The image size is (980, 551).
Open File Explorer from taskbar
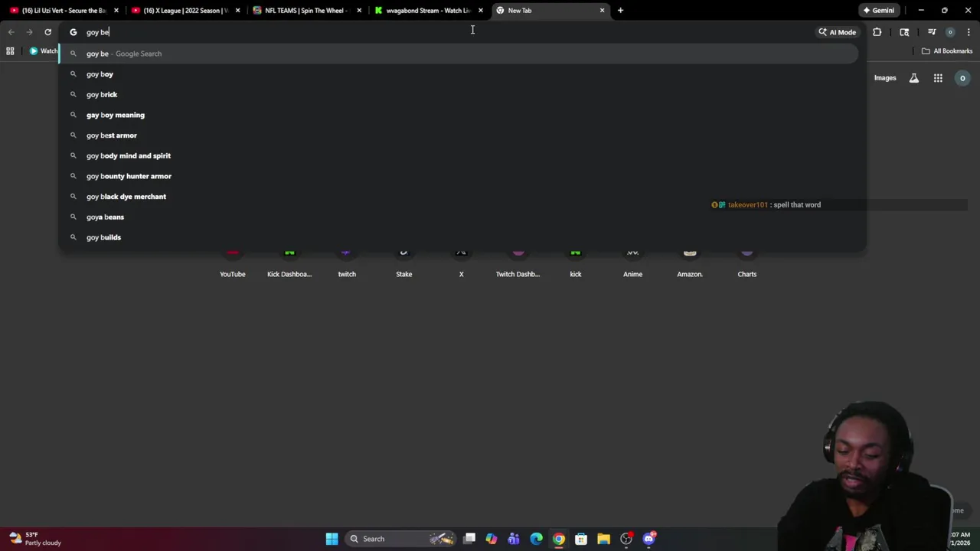pyautogui.click(x=603, y=539)
